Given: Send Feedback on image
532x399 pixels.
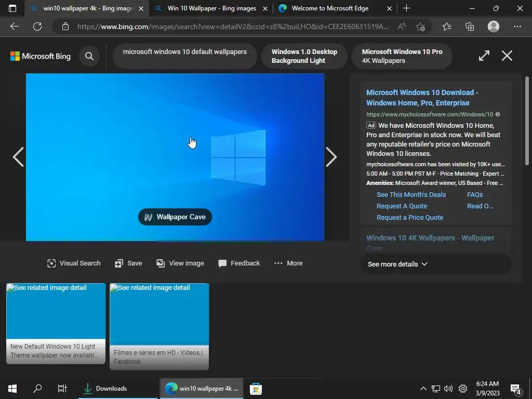Looking at the screenshot, I should pos(239,263).
